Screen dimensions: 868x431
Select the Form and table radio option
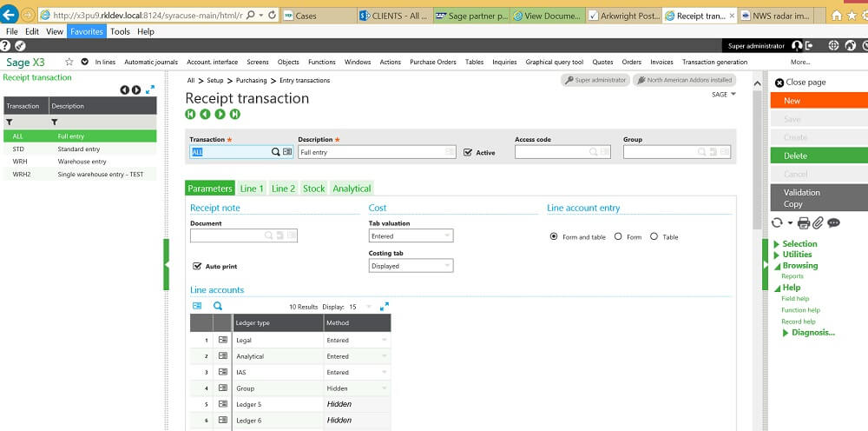tap(554, 236)
